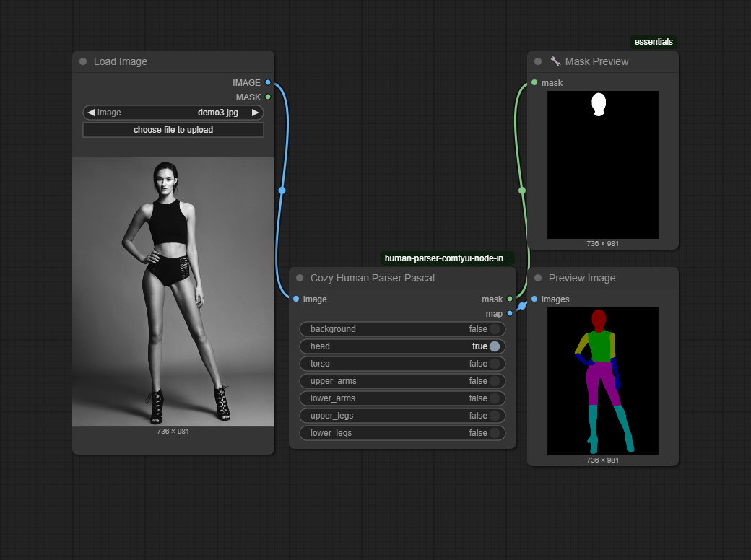The image size is (751, 560).
Task: Click the essentials badge label
Action: [654, 42]
